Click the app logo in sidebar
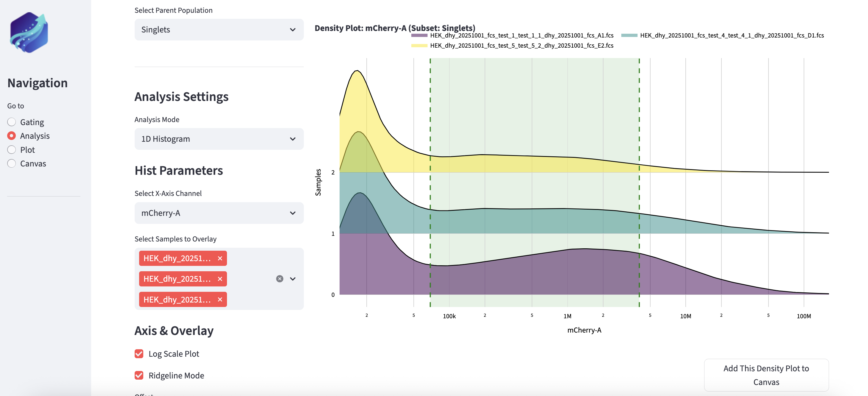This screenshot has width=868, height=396. point(29,33)
